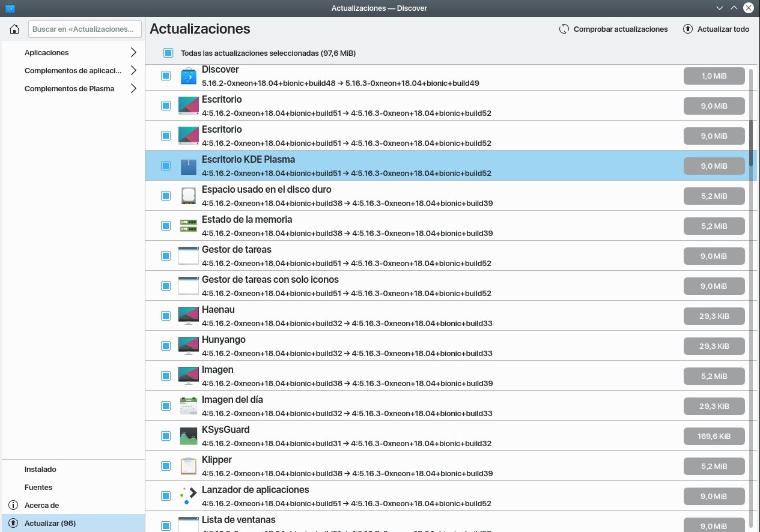Click the memory module icon for Estado de la memoria
The image size is (760, 532).
coord(188,226)
